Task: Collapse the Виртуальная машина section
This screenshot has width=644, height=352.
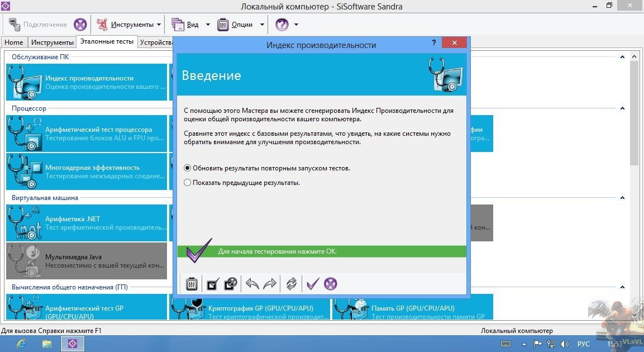Action: (x=622, y=198)
